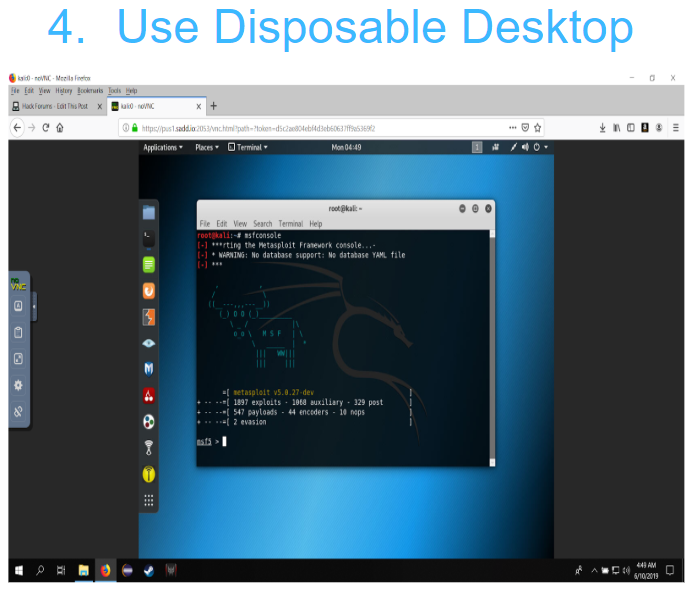Image resolution: width=693 pixels, height=596 pixels.
Task: Open Cherrytree from the Kali dock
Action: pyautogui.click(x=149, y=395)
